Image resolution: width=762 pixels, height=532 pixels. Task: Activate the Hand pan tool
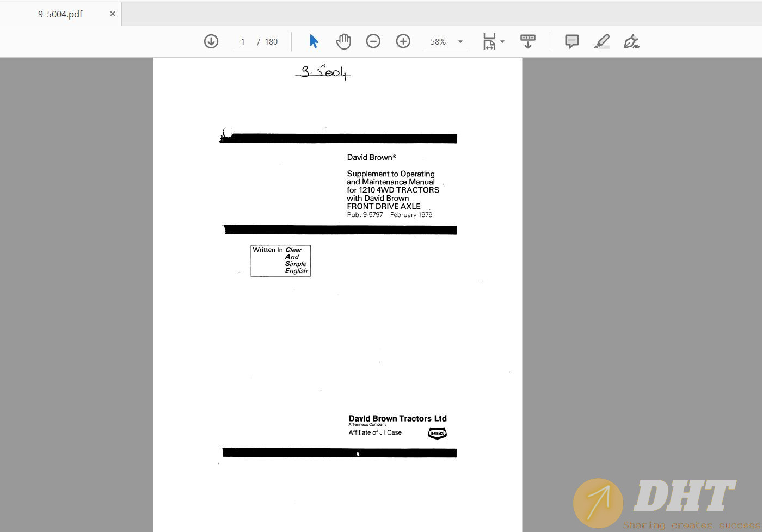click(x=343, y=41)
